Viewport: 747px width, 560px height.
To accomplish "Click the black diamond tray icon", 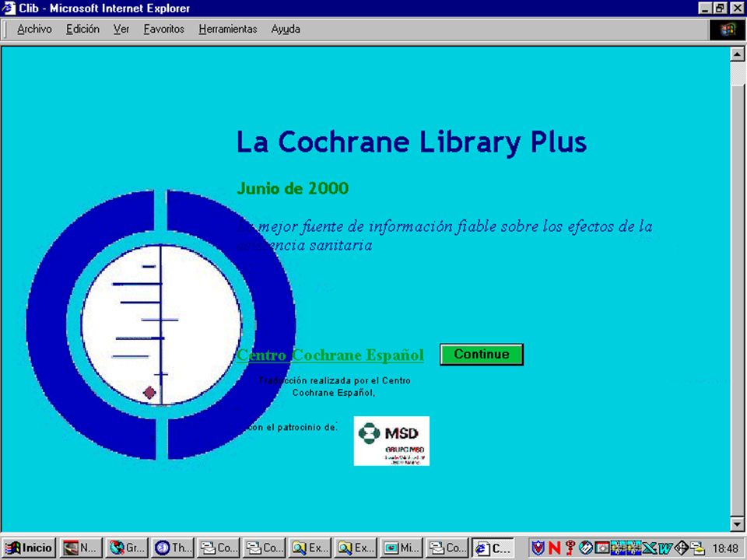I will pyautogui.click(x=682, y=548).
